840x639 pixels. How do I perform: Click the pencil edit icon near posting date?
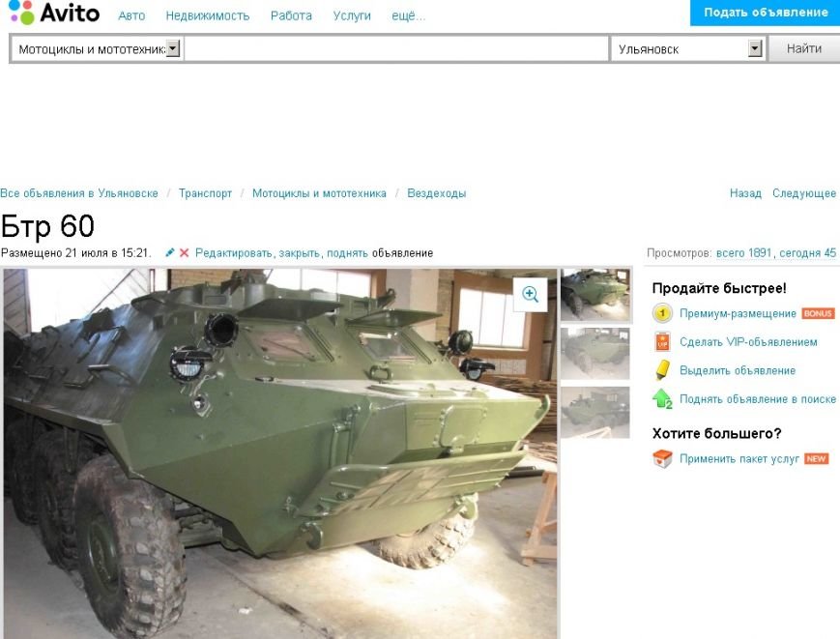tap(169, 250)
